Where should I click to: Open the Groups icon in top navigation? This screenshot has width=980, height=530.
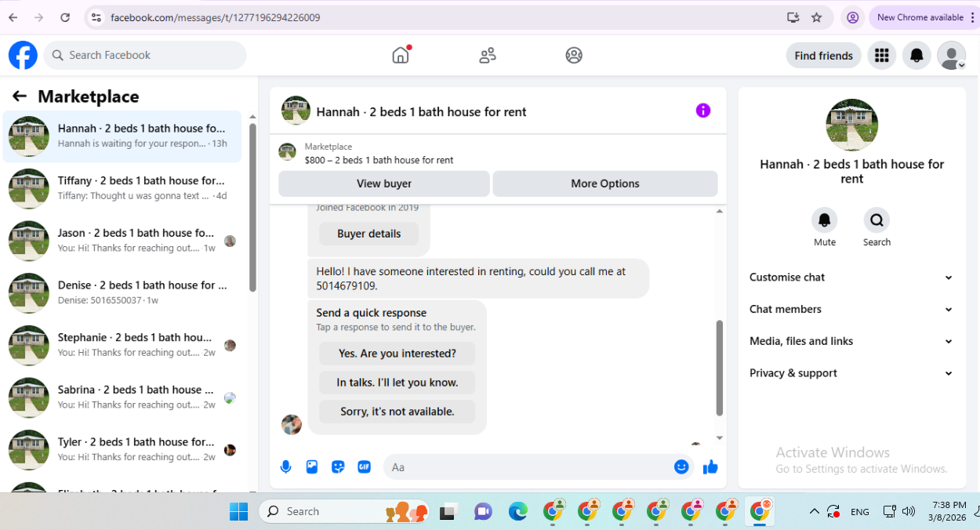[574, 56]
